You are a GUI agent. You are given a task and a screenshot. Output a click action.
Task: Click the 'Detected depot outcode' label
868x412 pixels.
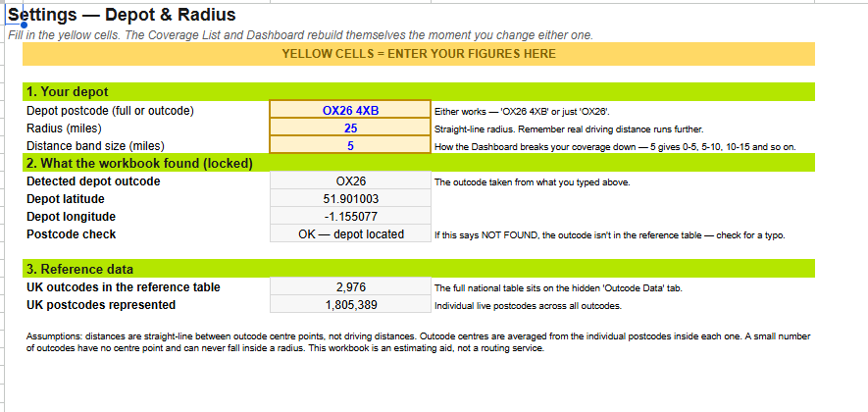tap(93, 181)
